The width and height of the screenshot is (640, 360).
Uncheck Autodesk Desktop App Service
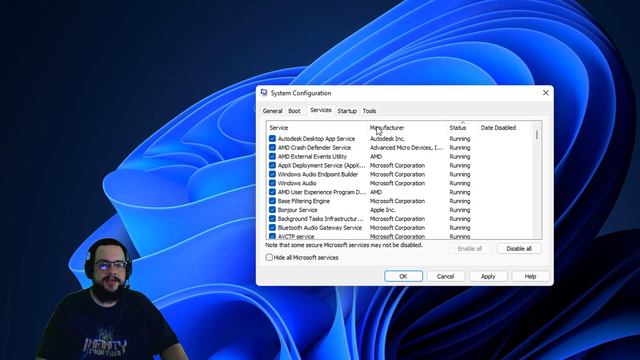(x=272, y=139)
